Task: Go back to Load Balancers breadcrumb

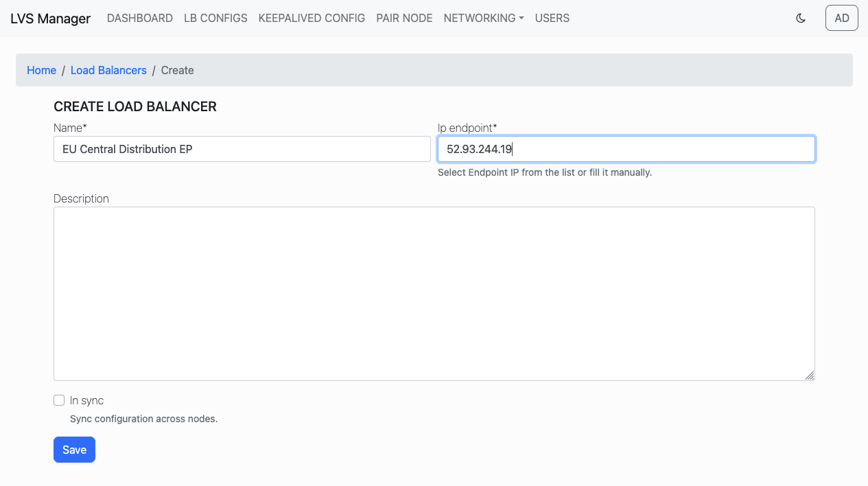Action: (108, 70)
